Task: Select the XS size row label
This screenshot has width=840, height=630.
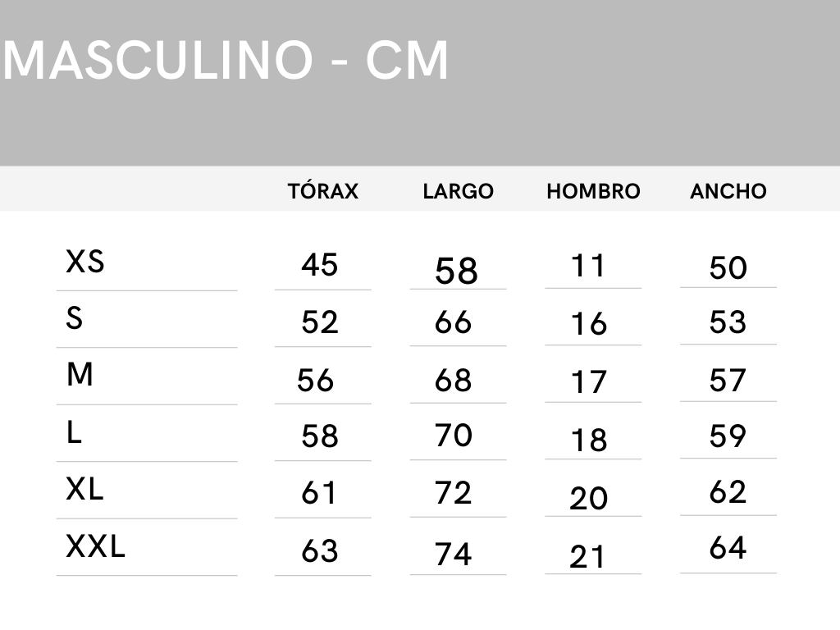Action: tap(85, 262)
